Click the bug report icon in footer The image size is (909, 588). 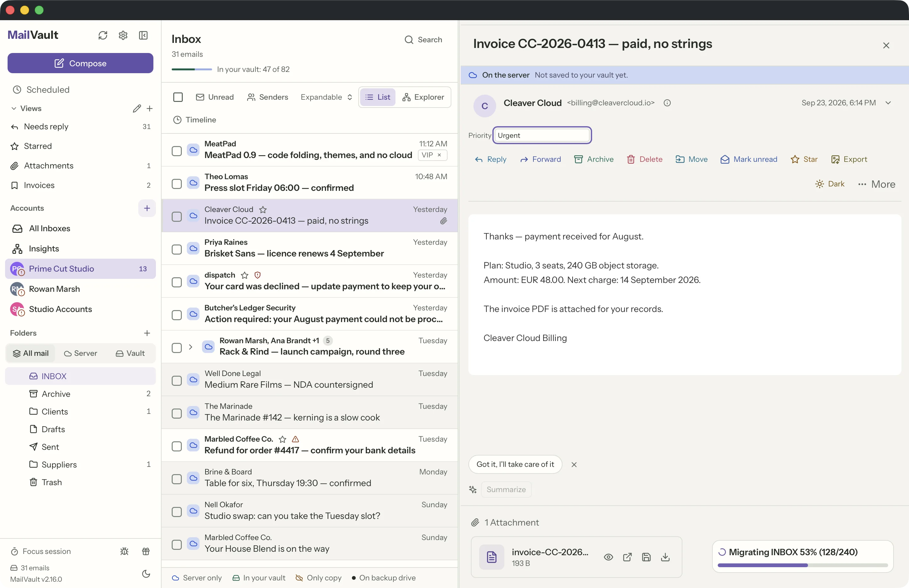click(124, 551)
